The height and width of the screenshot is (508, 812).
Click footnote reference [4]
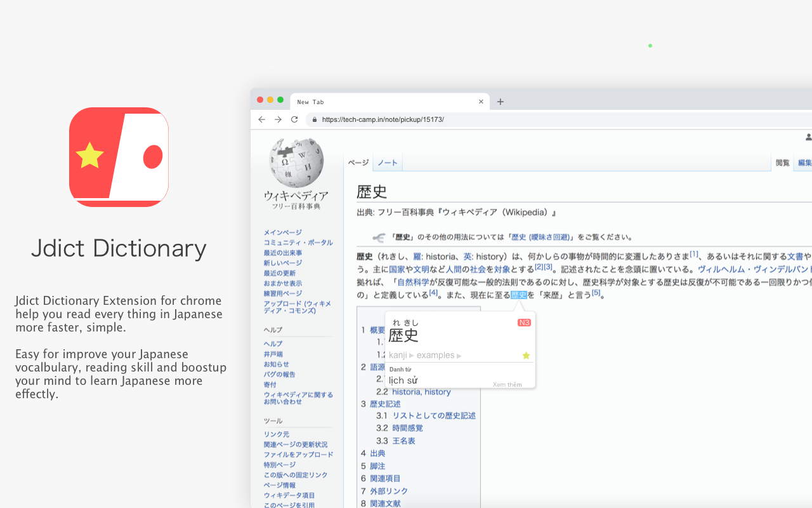(x=433, y=293)
